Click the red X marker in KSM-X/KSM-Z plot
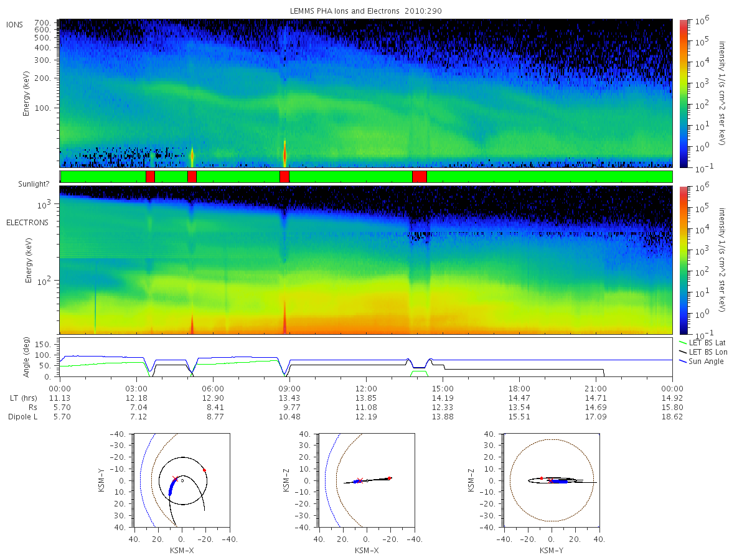 pos(360,480)
